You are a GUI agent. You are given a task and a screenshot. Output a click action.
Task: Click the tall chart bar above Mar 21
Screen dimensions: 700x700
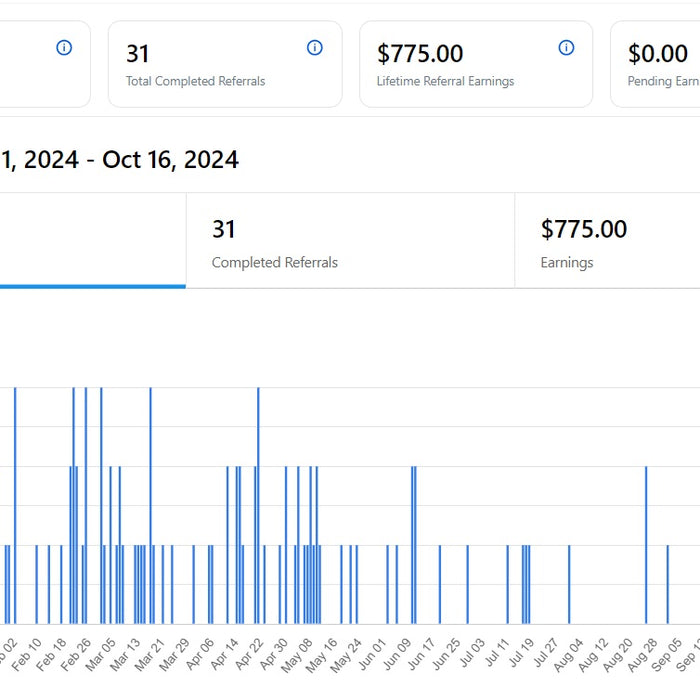[x=150, y=500]
